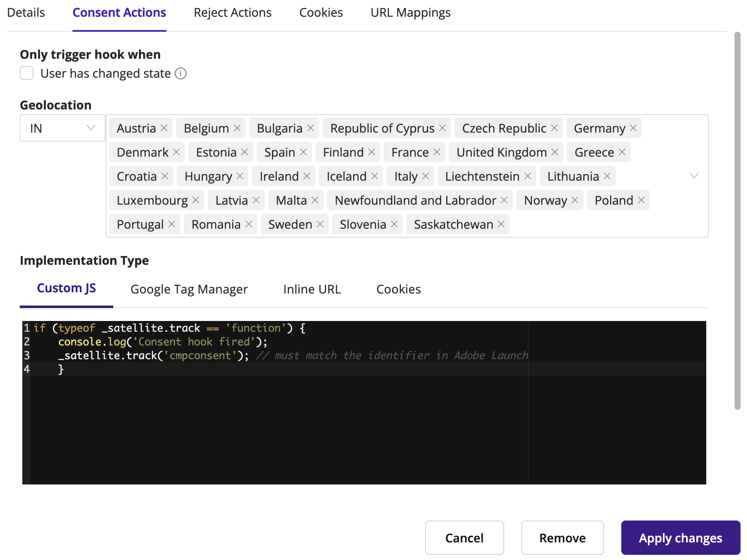Image resolution: width=747 pixels, height=560 pixels.
Task: Apply changes to the hook
Action: point(680,538)
